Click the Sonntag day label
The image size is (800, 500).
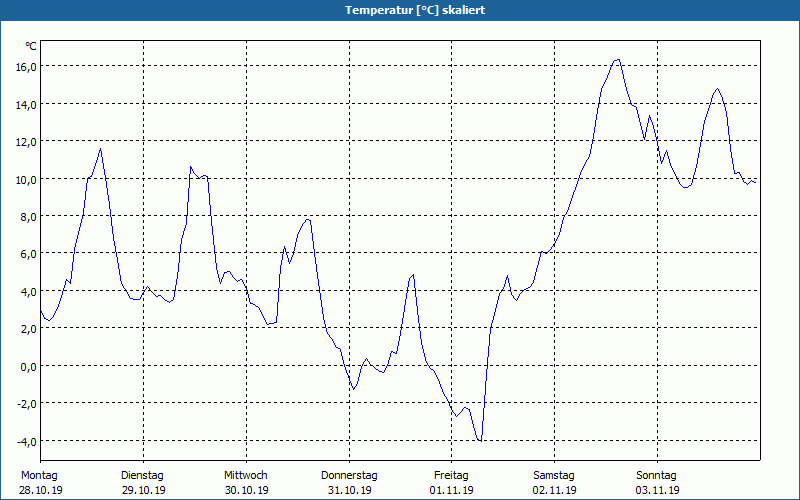(x=657, y=476)
